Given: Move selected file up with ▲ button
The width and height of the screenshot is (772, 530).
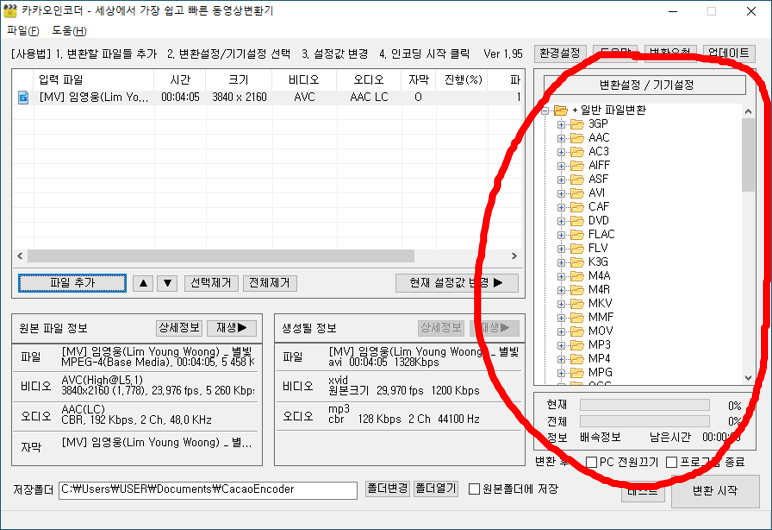Looking at the screenshot, I should tap(143, 283).
